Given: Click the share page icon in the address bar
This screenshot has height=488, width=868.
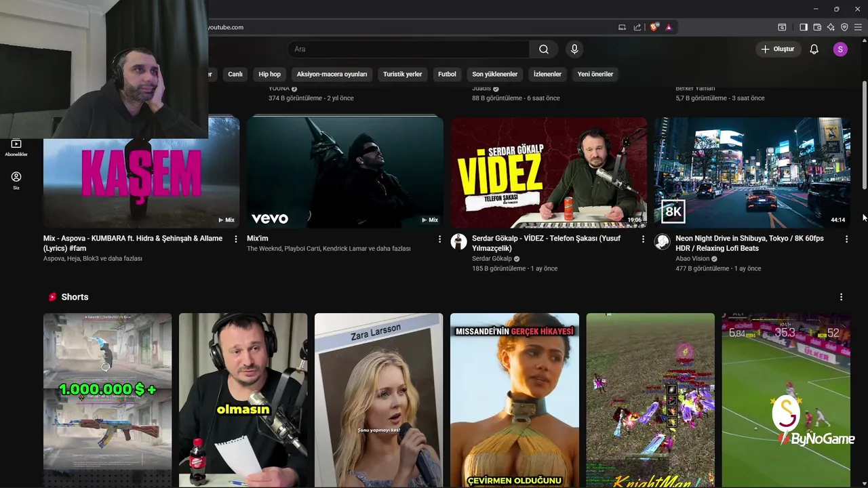Looking at the screenshot, I should [637, 27].
